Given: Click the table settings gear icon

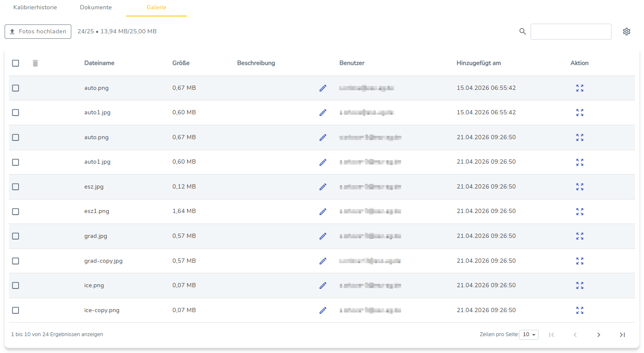Looking at the screenshot, I should (x=626, y=32).
